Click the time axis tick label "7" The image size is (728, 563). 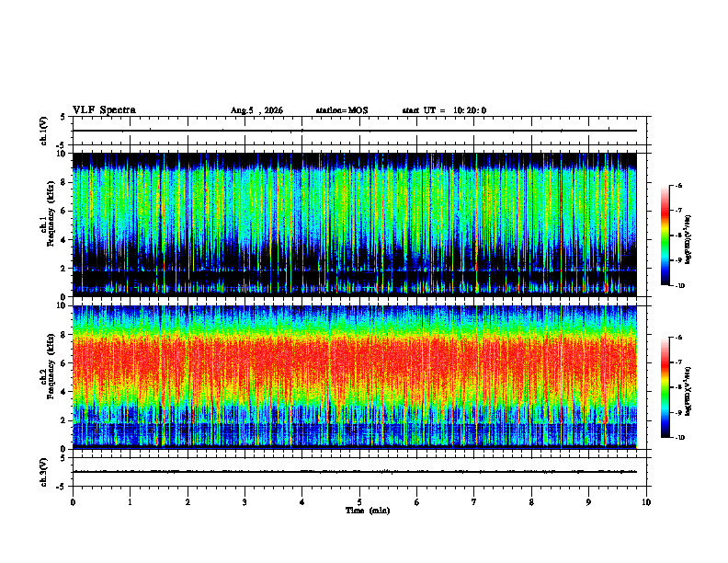tap(474, 502)
